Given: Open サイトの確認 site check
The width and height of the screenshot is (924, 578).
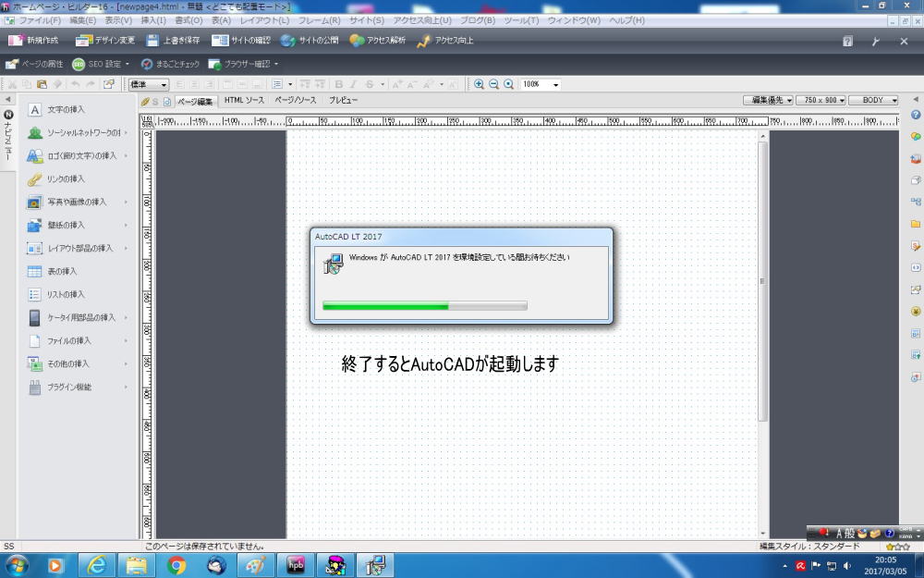Looking at the screenshot, I should 240,41.
